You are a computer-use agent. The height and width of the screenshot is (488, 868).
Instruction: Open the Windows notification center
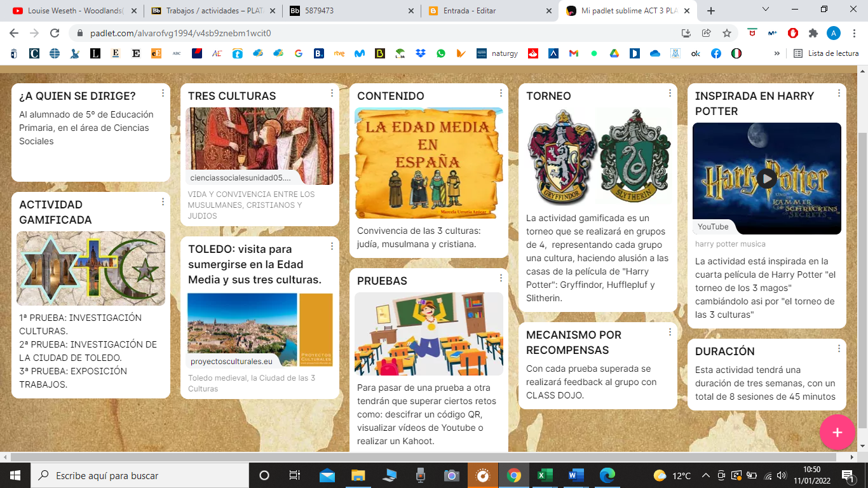pyautogui.click(x=848, y=475)
